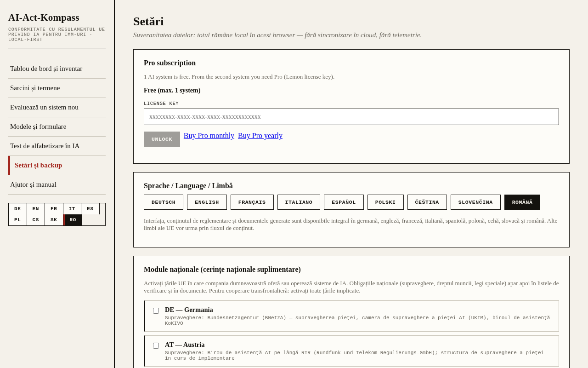Choose Español language button
Image resolution: width=588 pixels, height=368 pixels.
(344, 202)
